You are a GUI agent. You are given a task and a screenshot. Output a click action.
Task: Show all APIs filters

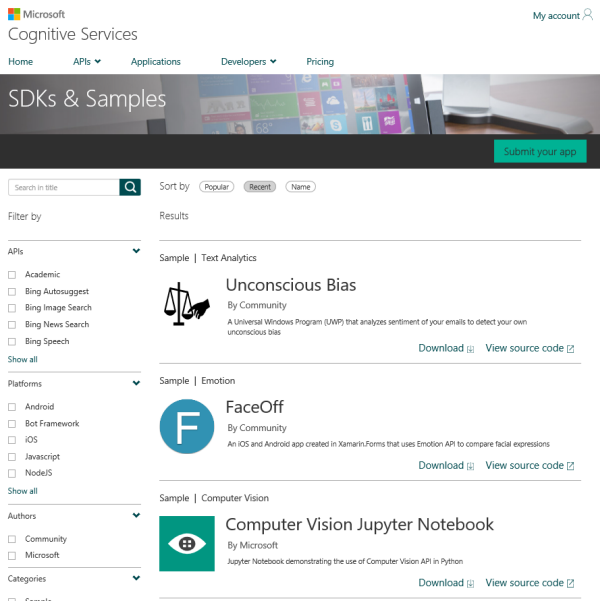(x=23, y=360)
